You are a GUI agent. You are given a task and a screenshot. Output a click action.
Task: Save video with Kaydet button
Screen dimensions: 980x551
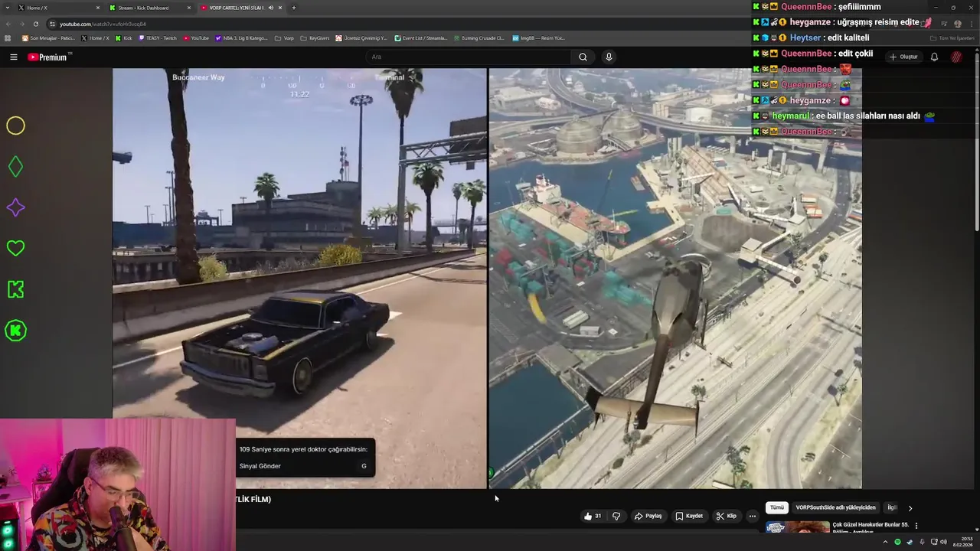(689, 516)
